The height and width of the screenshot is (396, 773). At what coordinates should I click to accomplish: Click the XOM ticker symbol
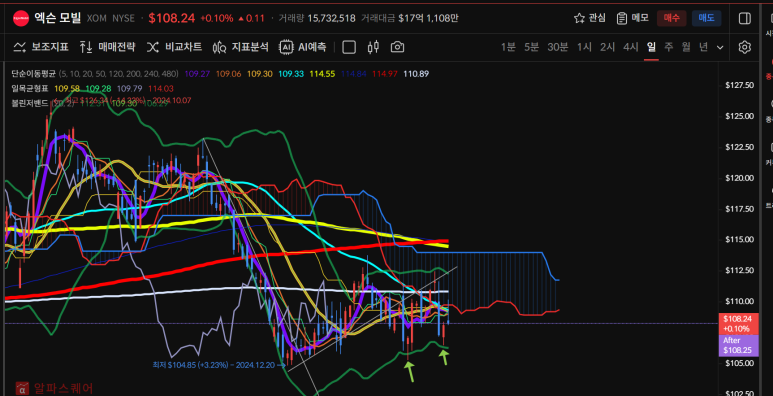(x=97, y=18)
